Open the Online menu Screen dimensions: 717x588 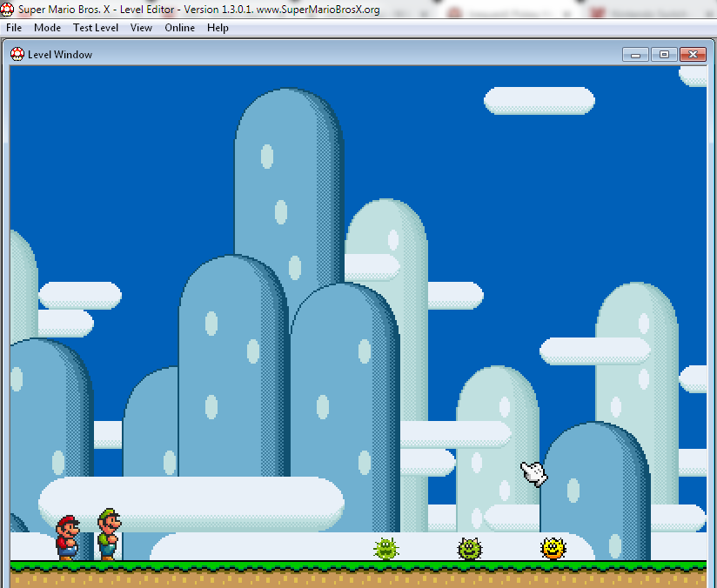pos(180,28)
